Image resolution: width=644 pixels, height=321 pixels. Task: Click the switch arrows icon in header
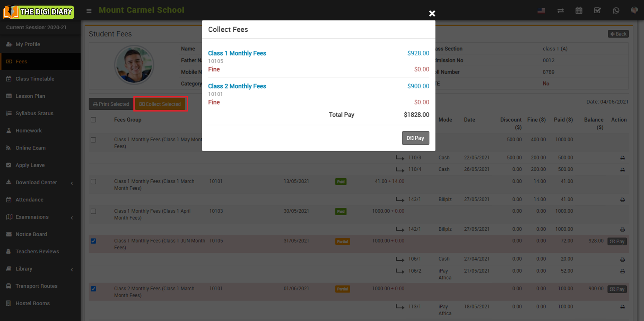560,11
